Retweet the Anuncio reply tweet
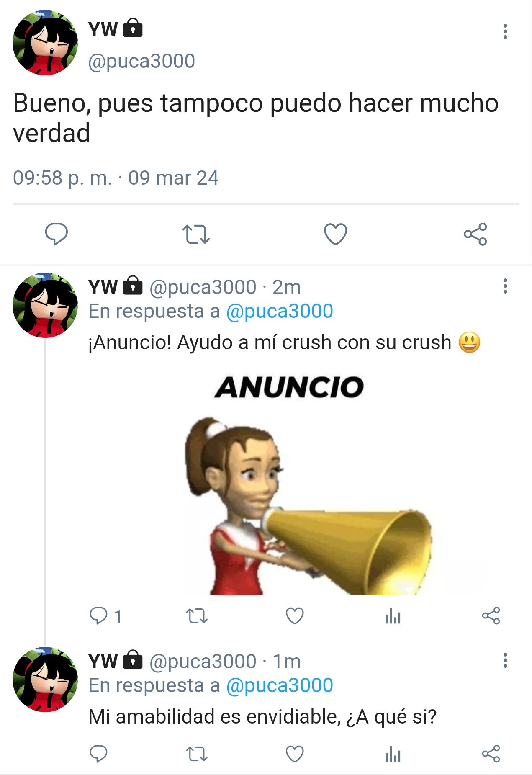 coord(196,616)
